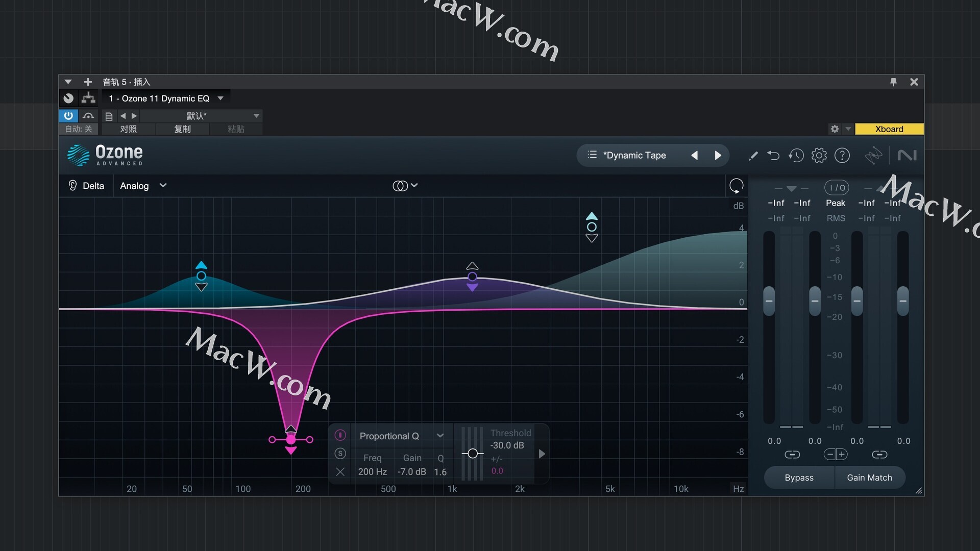
Task: Open the 默认 preset dropdown
Action: [x=201, y=116]
